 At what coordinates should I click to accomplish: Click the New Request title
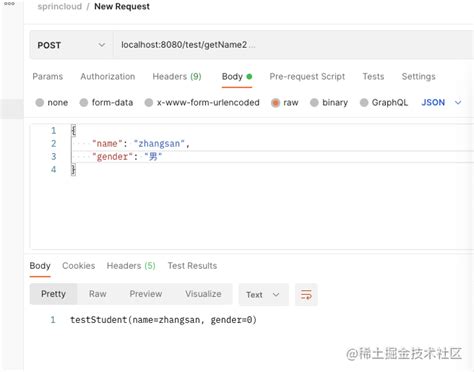[122, 6]
